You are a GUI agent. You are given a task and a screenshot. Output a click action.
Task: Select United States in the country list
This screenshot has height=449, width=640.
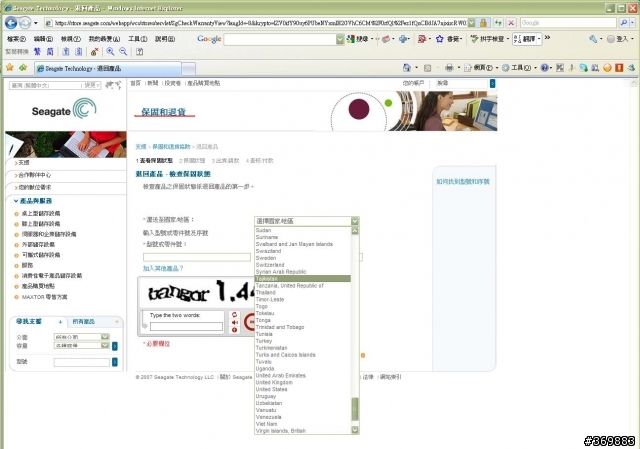coord(302,389)
